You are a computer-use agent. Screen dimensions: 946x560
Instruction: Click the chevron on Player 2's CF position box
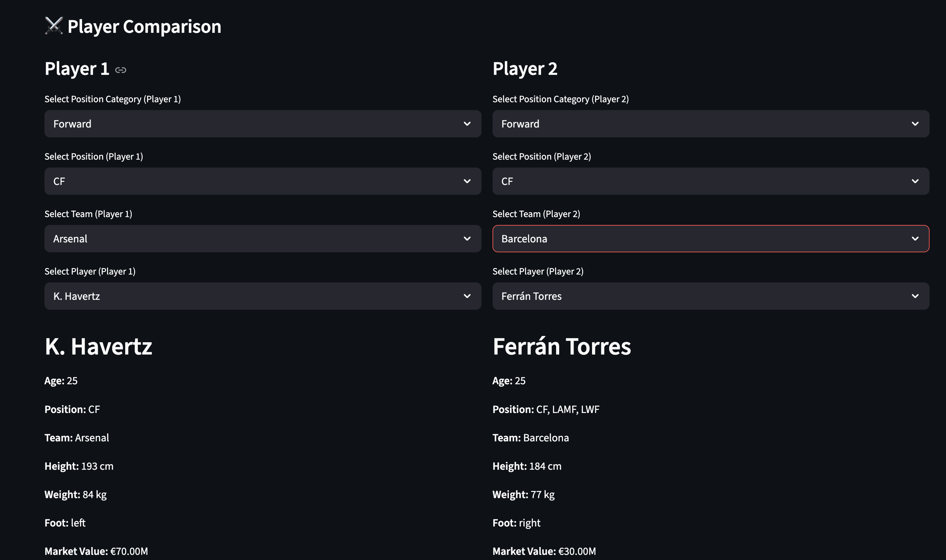(x=915, y=181)
